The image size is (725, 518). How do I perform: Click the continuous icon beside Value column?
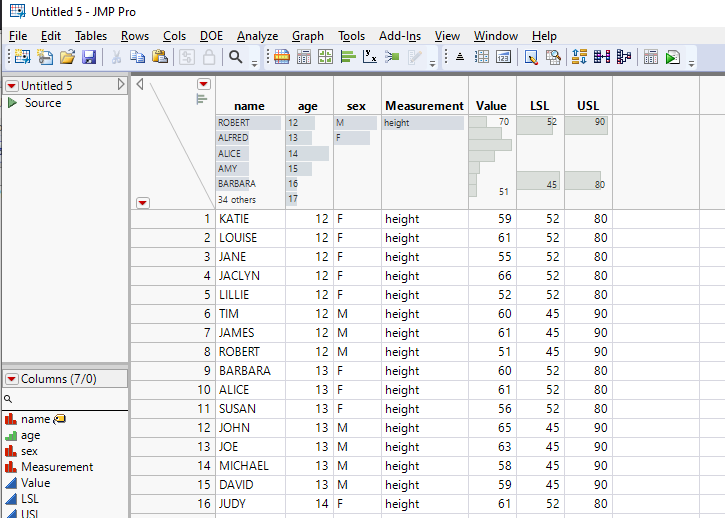pyautogui.click(x=11, y=483)
